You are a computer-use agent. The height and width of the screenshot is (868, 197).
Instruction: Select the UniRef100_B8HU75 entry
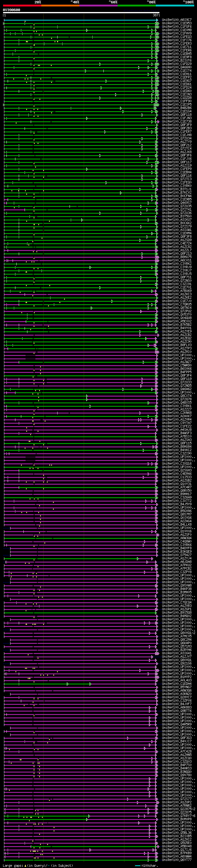pyautogui.click(x=177, y=257)
